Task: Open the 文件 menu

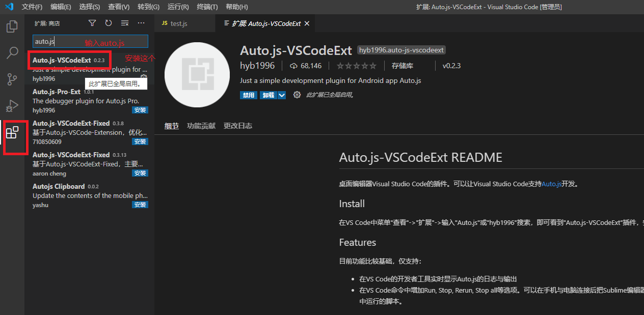Action: (x=32, y=7)
